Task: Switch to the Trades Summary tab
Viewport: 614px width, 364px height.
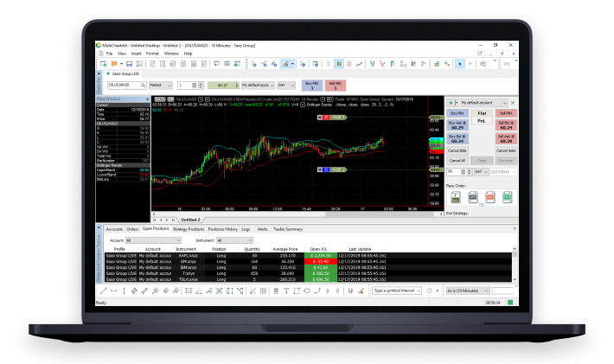Action: click(x=288, y=229)
